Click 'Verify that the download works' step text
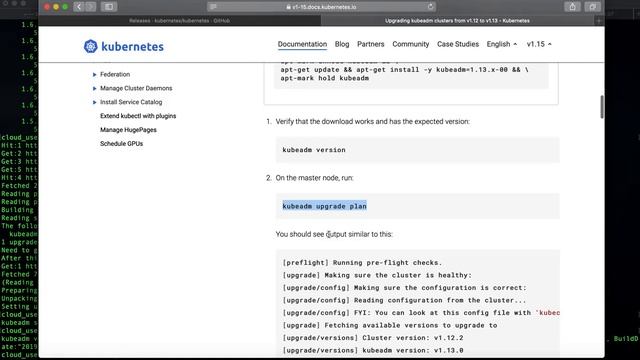The image size is (640, 360). [x=373, y=122]
